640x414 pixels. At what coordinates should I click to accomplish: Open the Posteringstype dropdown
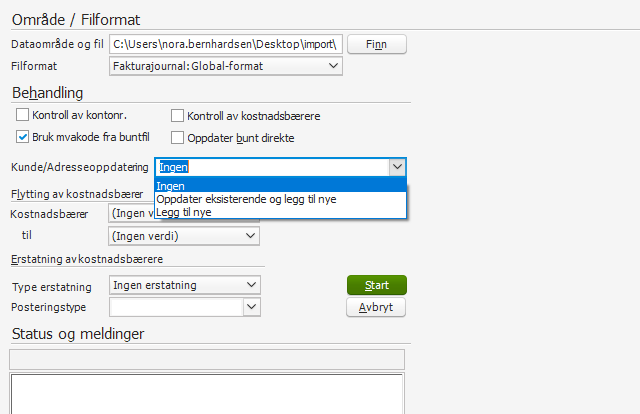(x=250, y=307)
